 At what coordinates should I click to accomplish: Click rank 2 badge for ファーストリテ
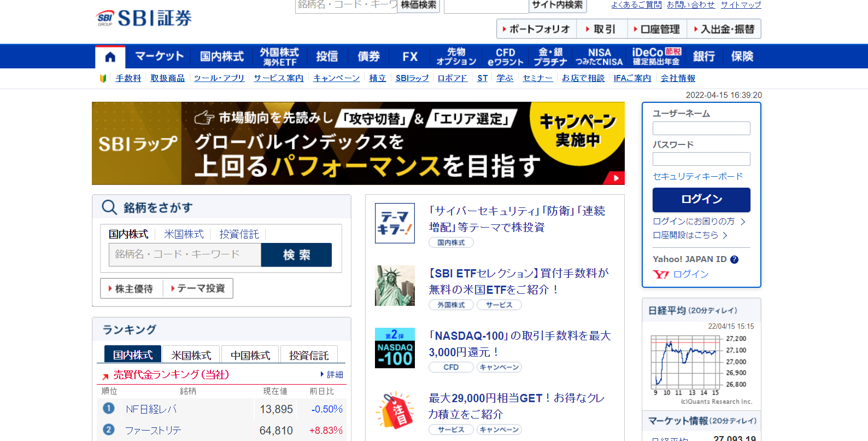click(108, 430)
